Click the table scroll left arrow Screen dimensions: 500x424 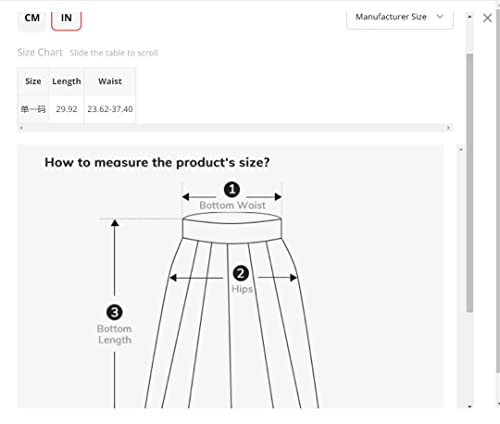coord(21,128)
